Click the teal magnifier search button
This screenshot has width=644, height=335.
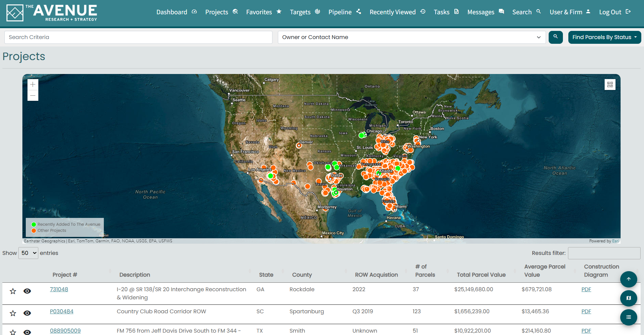(x=556, y=37)
